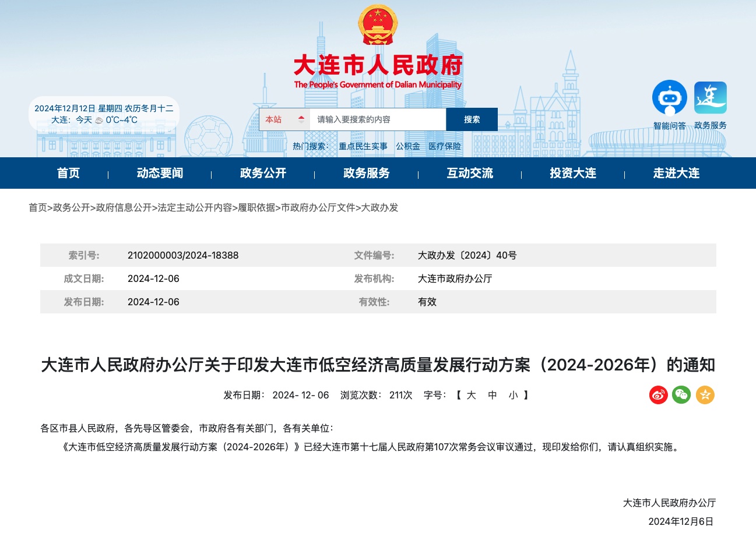Click the yellow star favorites icon
756x533 pixels.
705,395
